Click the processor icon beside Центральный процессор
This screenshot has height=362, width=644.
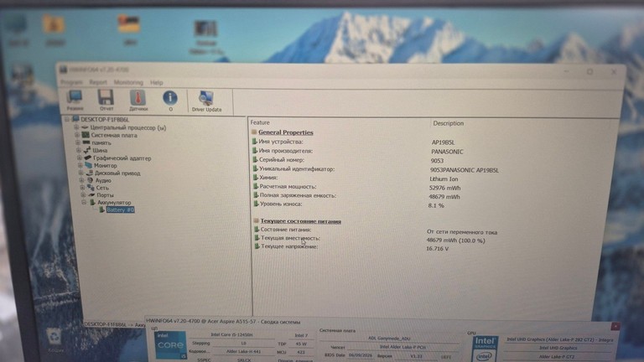85,127
